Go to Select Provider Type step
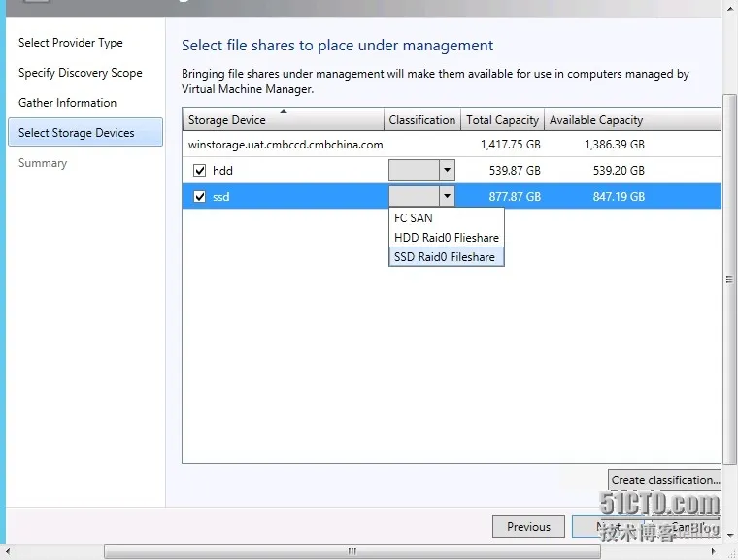The height and width of the screenshot is (560, 738). point(71,43)
